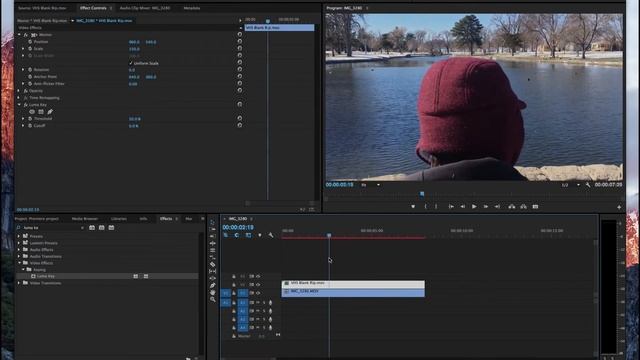The height and width of the screenshot is (360, 640).
Task: Select the Pen tool in the tools panel
Action: [x=213, y=285]
